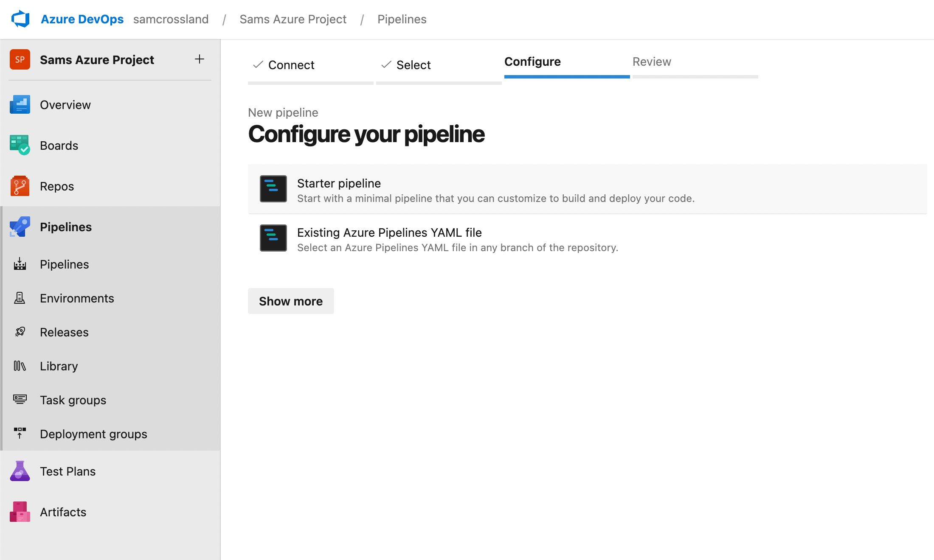This screenshot has width=934, height=560.
Task: Click the Library icon in sidebar
Action: 20,365
